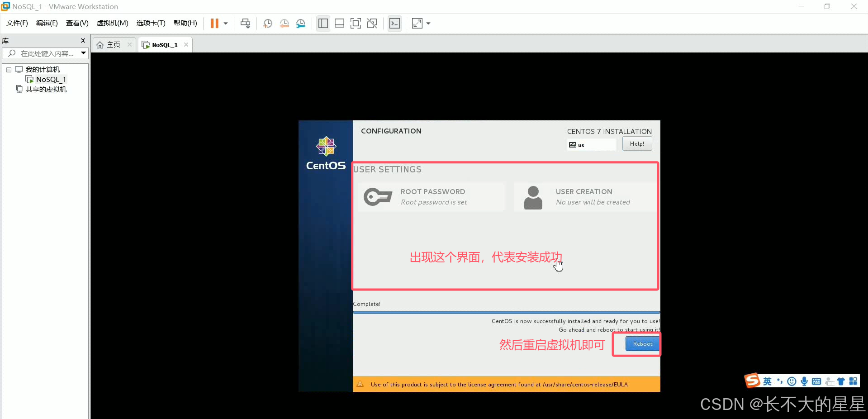
Task: Toggle Sogou punctuation mode icon
Action: tap(780, 381)
